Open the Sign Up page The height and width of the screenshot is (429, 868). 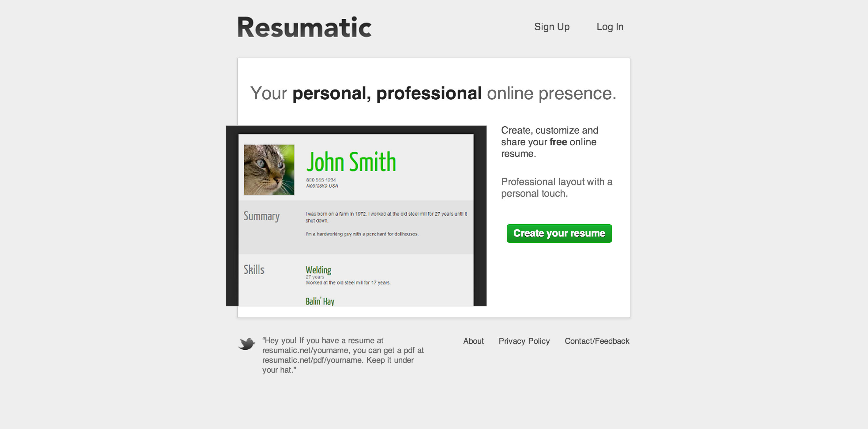click(x=552, y=27)
